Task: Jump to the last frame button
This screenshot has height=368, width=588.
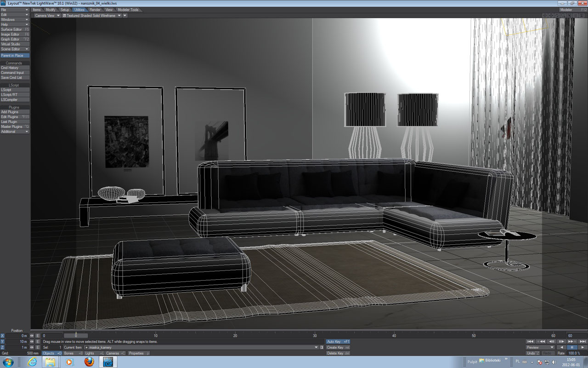Action: (x=582, y=341)
